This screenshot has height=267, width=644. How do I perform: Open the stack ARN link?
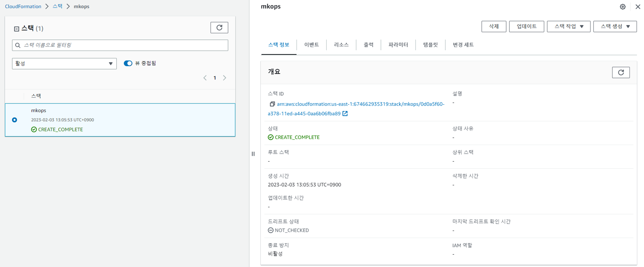click(x=356, y=109)
